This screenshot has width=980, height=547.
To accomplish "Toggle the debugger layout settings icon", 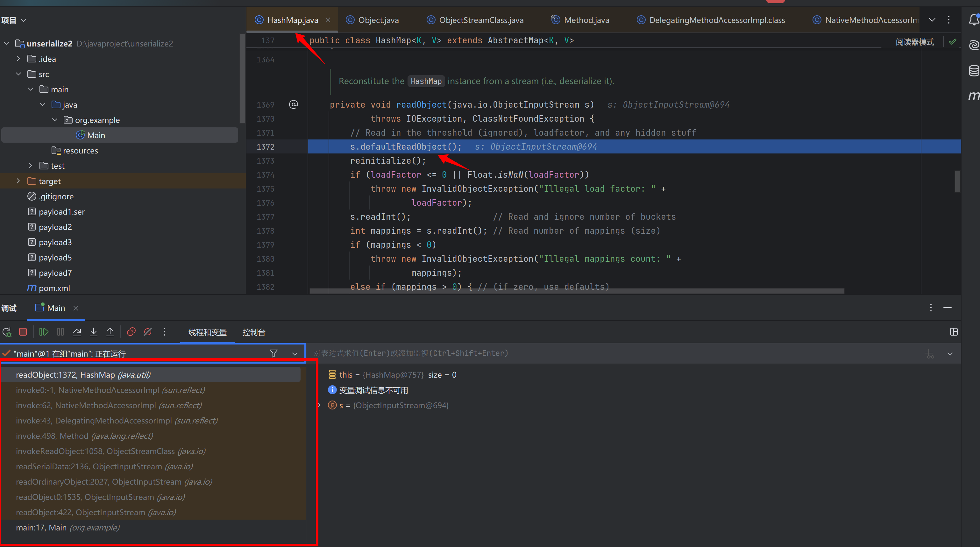I will click(953, 332).
